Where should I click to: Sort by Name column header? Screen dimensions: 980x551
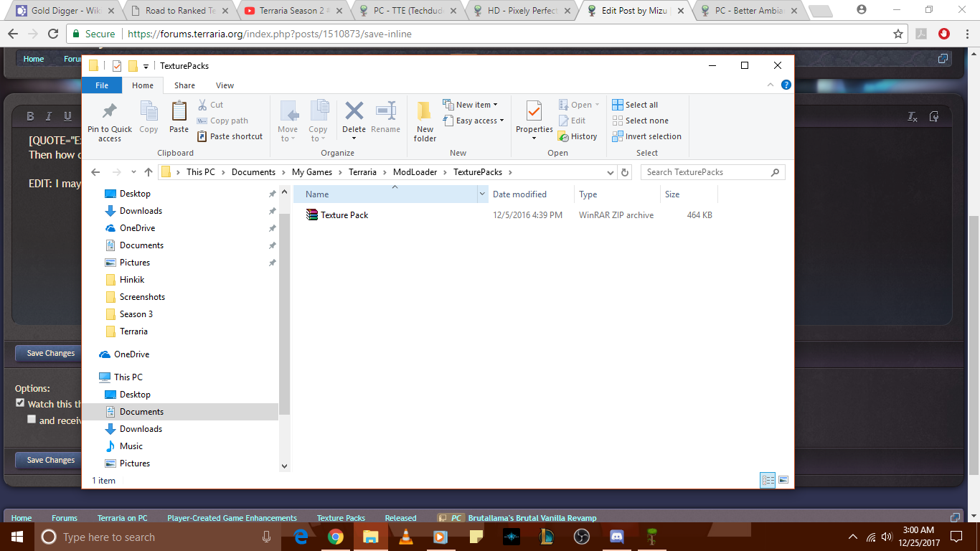[x=385, y=194]
